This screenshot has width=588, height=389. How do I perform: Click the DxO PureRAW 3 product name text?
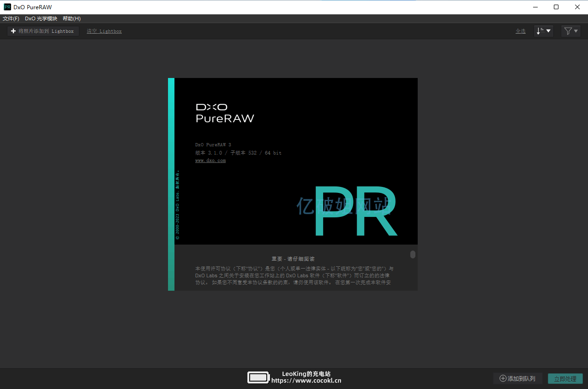[213, 145]
